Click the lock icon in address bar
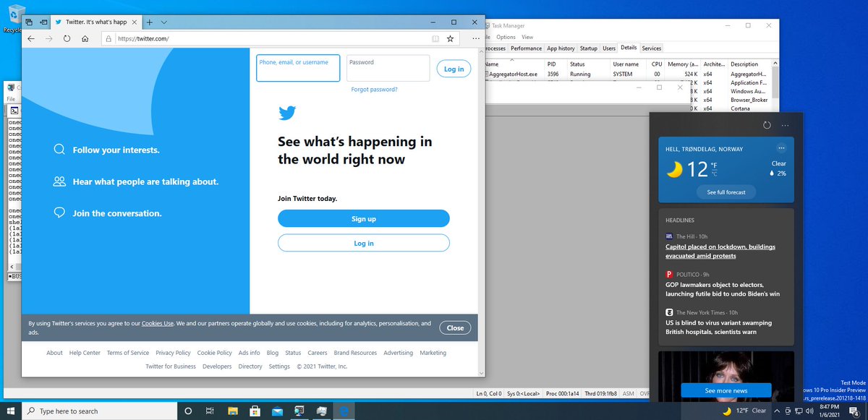The image size is (868, 420). 108,38
